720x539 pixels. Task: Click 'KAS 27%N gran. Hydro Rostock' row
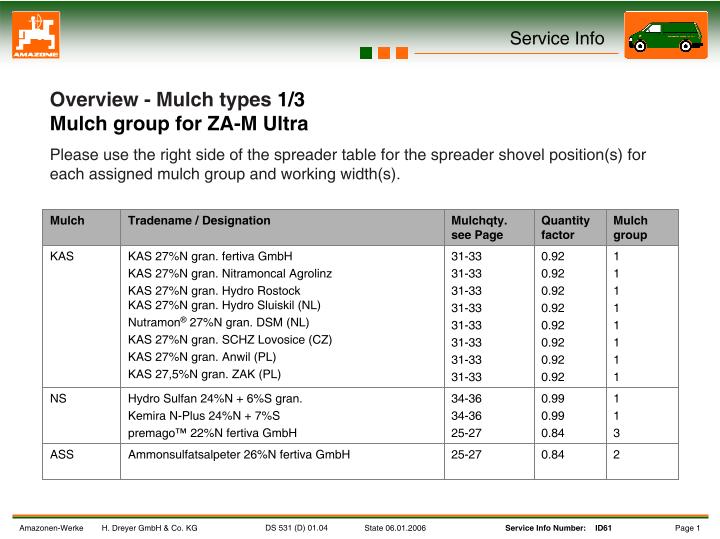[x=214, y=291]
